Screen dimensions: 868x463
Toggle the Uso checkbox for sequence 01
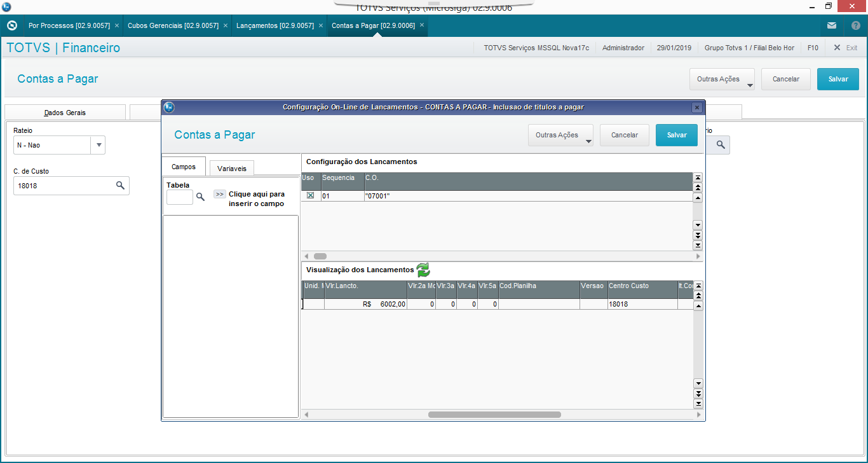tap(310, 196)
